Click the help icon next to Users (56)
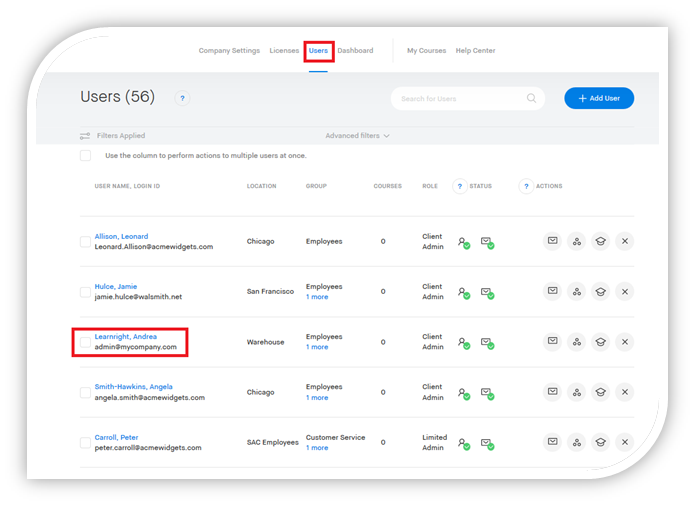 182,98
